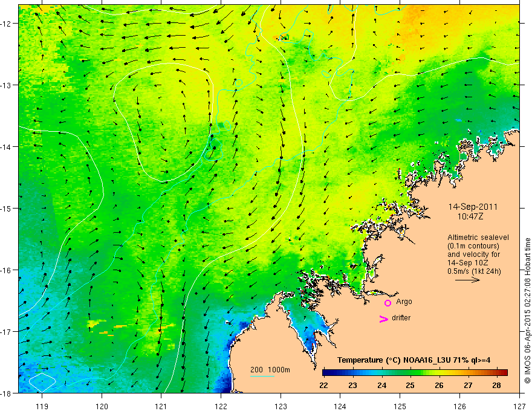This screenshot has height=411, width=532.
Task: Click latitude axis label '-13'
Action: point(6,85)
